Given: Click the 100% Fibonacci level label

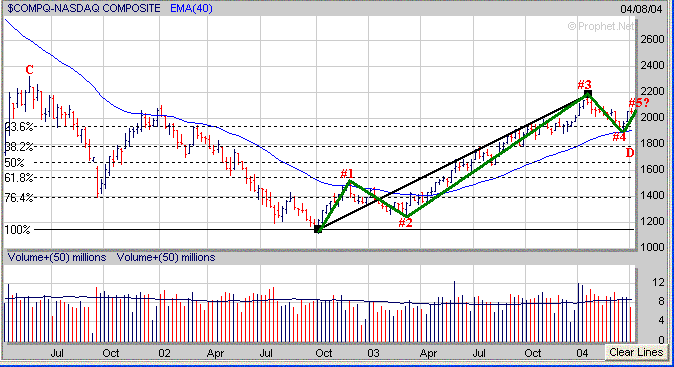Looking at the screenshot, I should [17, 229].
